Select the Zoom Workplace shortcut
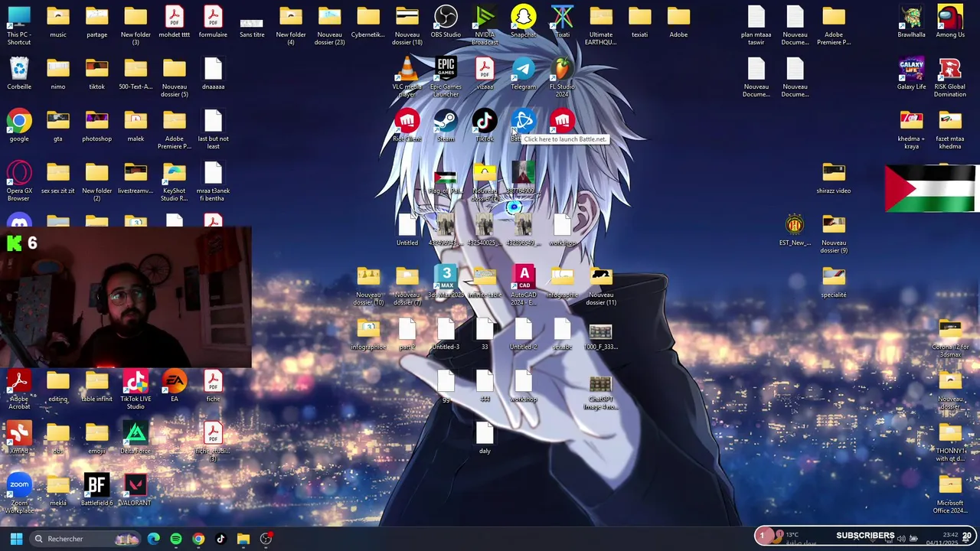 pyautogui.click(x=19, y=494)
